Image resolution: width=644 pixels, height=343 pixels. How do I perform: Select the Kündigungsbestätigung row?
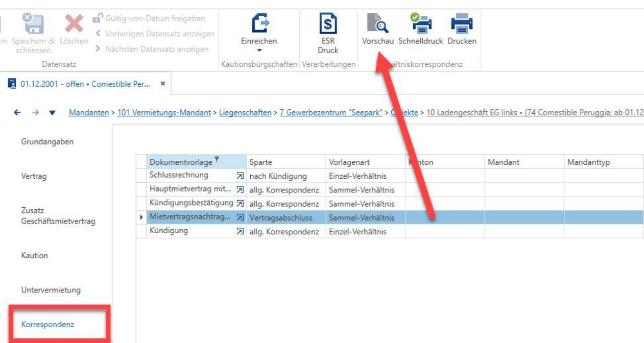(390, 203)
